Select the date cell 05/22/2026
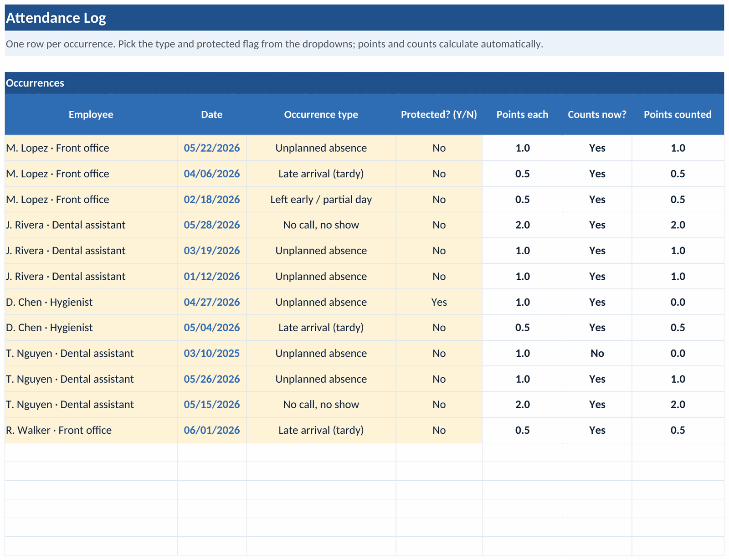The height and width of the screenshot is (560, 729). (x=212, y=148)
